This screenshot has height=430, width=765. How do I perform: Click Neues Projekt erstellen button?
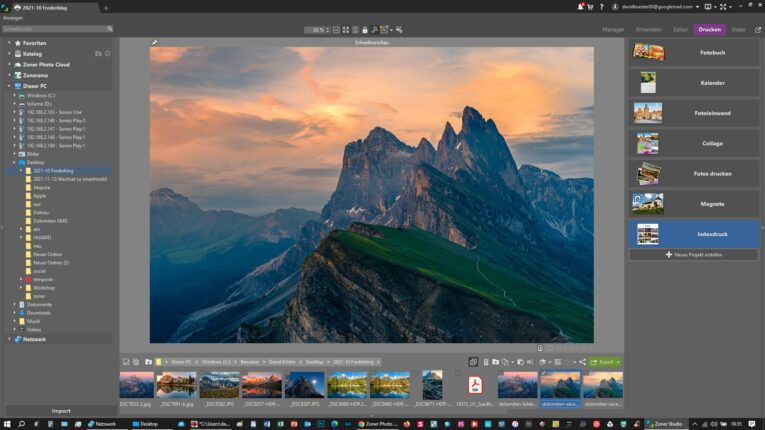(694, 255)
